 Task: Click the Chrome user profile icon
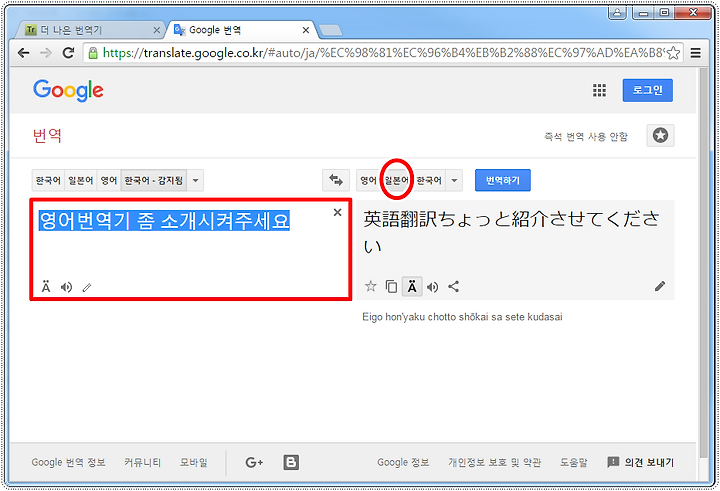pyautogui.click(x=618, y=12)
